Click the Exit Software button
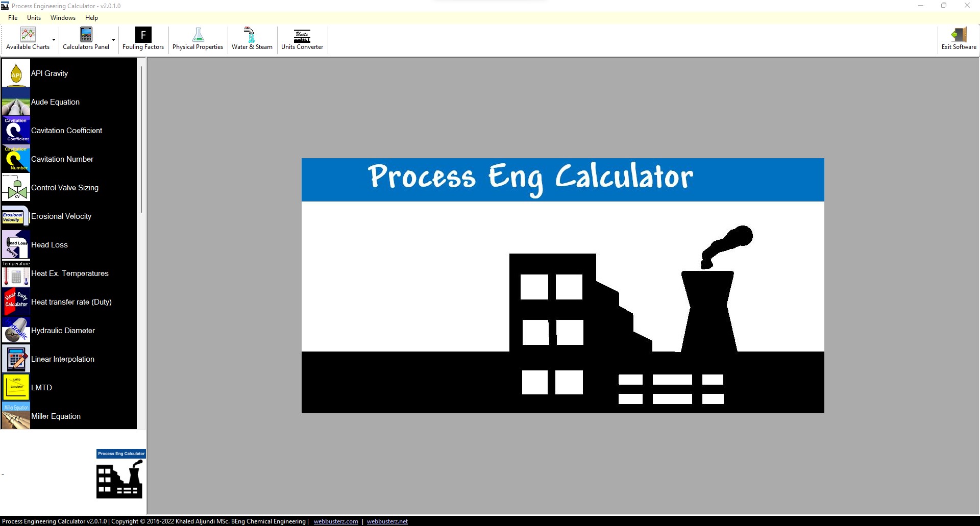 pyautogui.click(x=959, y=40)
